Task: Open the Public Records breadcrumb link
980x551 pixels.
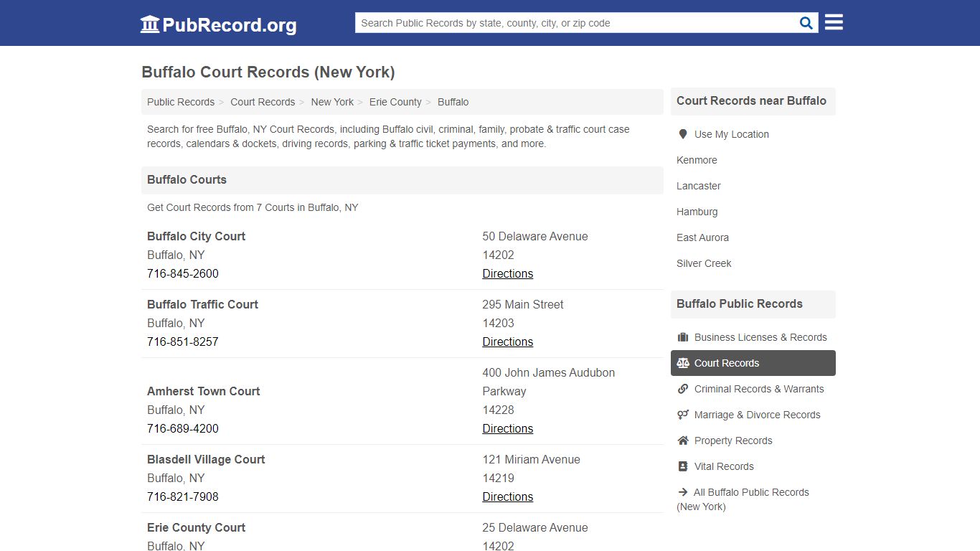Action: coord(181,102)
